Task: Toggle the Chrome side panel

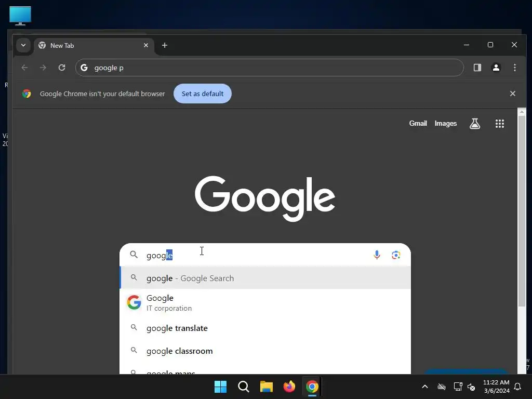Action: pyautogui.click(x=477, y=68)
